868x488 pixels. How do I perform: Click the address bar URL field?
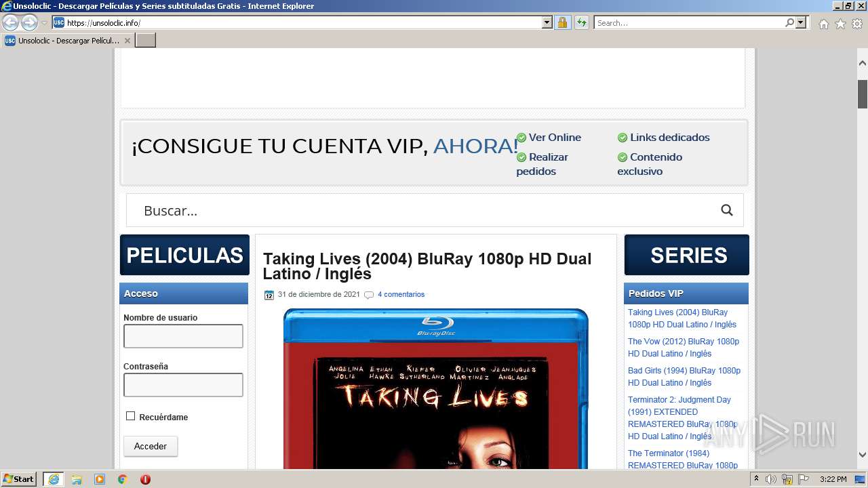point(304,22)
